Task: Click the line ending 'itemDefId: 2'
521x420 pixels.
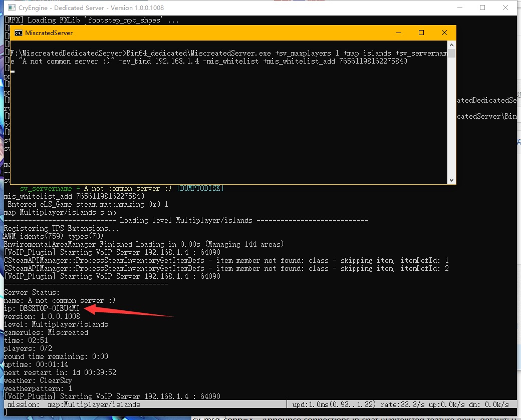Action: click(226, 268)
